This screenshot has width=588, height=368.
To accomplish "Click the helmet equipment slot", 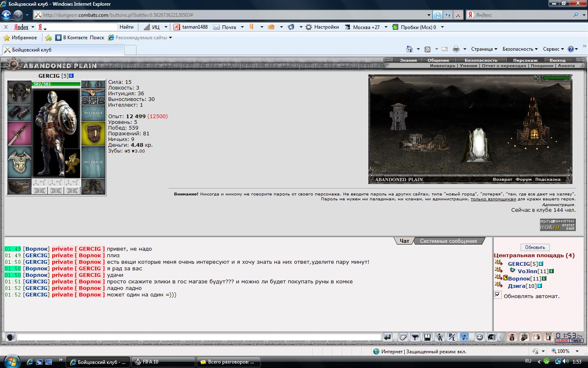I will 19,92.
